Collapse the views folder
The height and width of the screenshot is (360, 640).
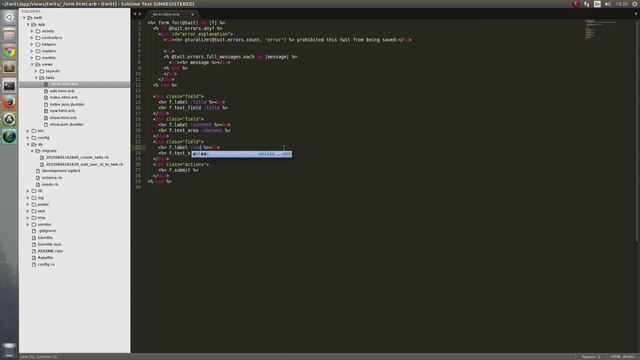click(32, 64)
